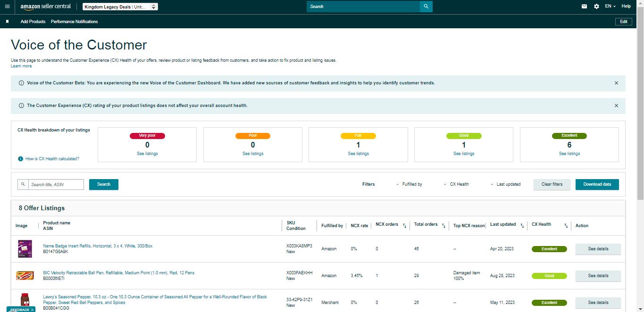Viewport: 644px width, 312px height.
Task: Click the ASIN B0147G8A9K text
Action: 56,252
